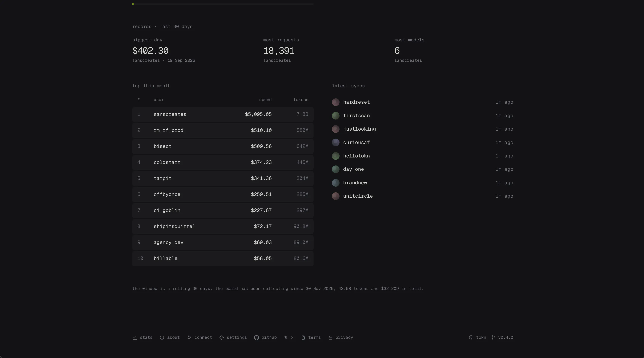The width and height of the screenshot is (644, 358).
Task: Open the GitHub logo link
Action: [256, 337]
